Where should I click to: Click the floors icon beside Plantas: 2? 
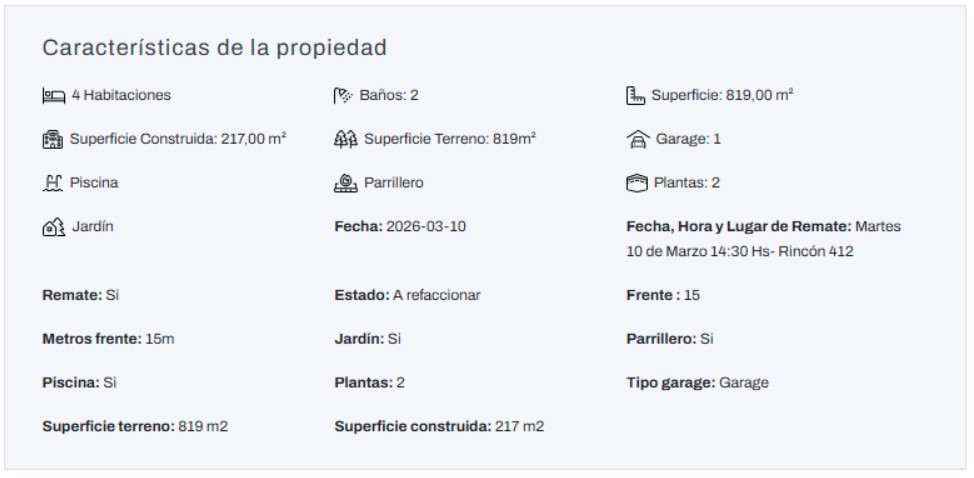click(x=636, y=184)
